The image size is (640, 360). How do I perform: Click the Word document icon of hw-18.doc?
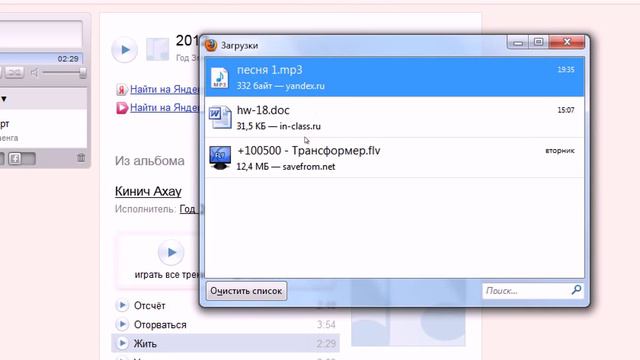[x=220, y=118]
